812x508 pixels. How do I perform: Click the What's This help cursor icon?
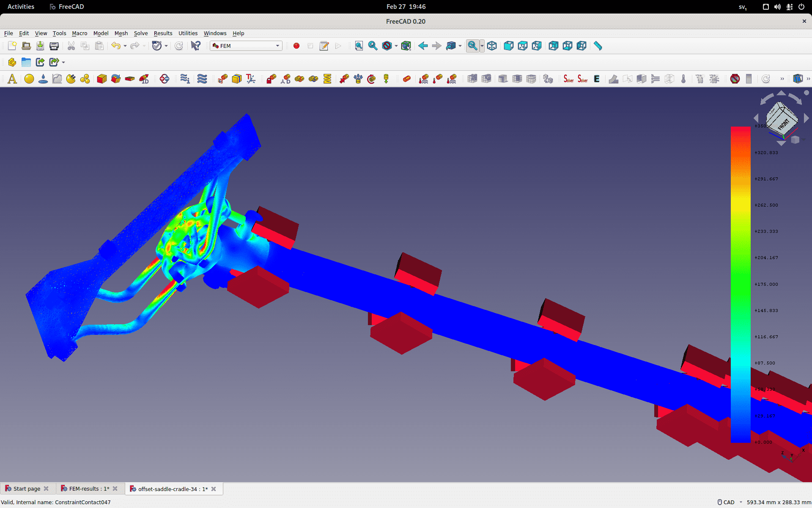point(195,46)
